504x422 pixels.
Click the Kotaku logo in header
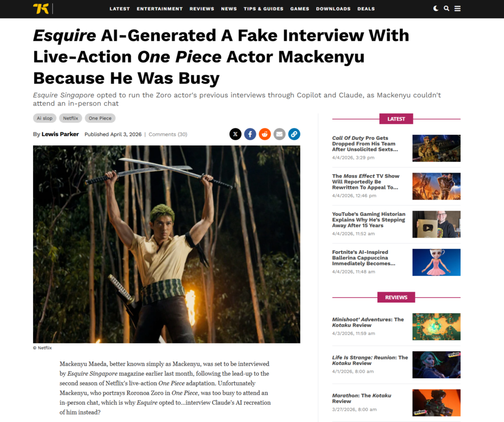point(41,9)
